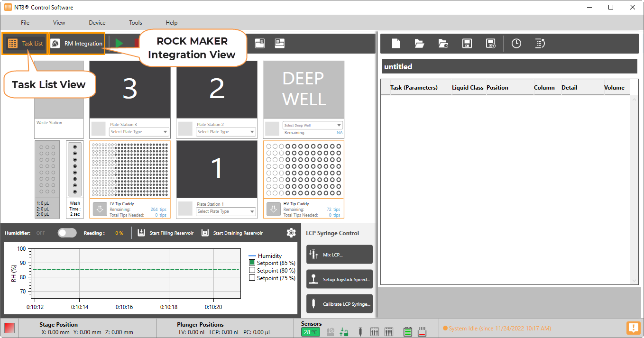Image resolution: width=644 pixels, height=338 pixels.
Task: Click the Task (Parameters) column header
Action: (414, 88)
